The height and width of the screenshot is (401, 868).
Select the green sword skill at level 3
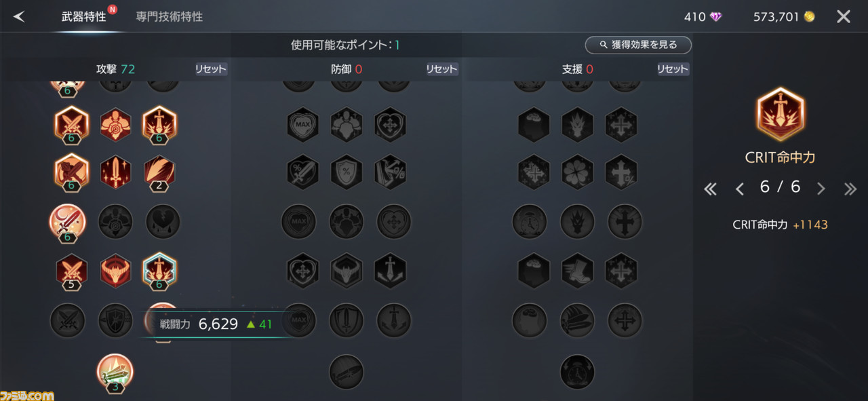[115, 372]
